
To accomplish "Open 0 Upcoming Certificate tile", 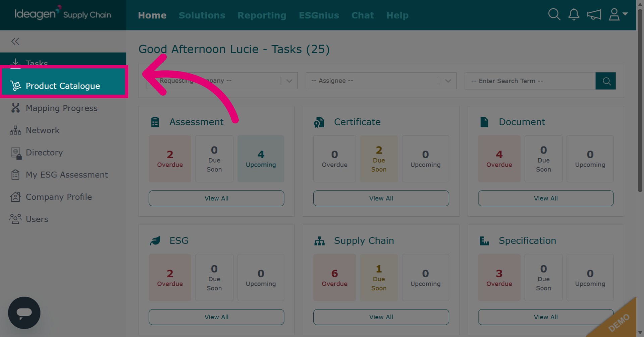I will [x=426, y=159].
